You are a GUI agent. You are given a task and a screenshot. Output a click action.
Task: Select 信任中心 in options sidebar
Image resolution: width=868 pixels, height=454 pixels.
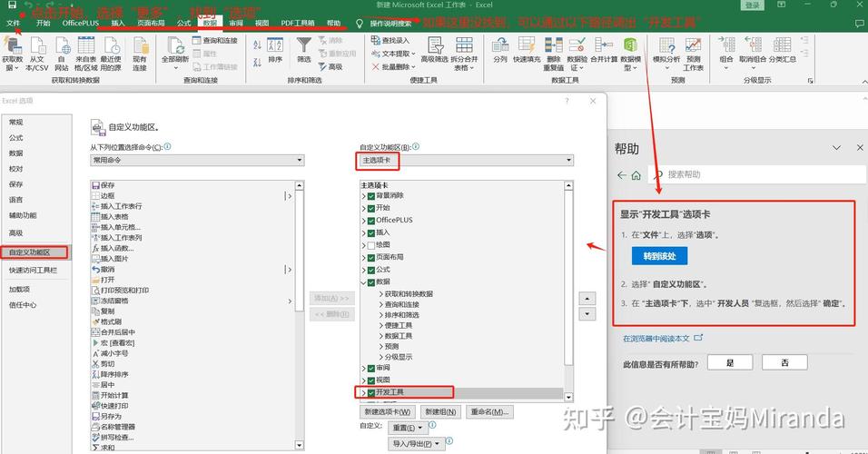coord(23,305)
